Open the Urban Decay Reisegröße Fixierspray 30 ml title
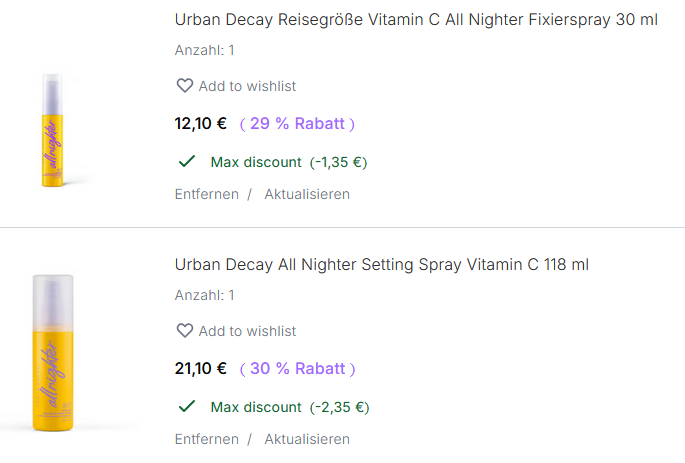 [416, 20]
